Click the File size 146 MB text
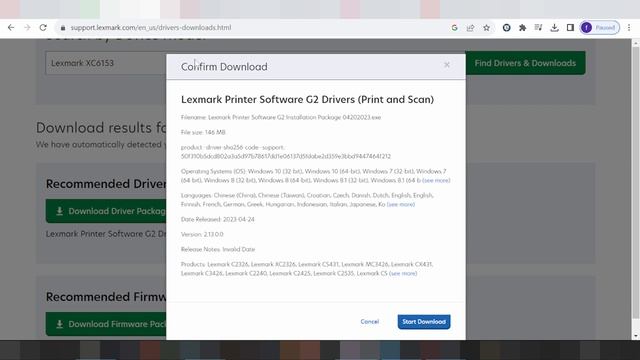Viewport: 640px width, 360px height. pyautogui.click(x=203, y=132)
